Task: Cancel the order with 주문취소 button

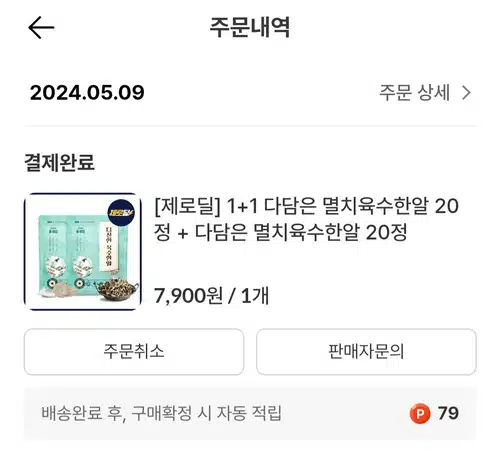Action: 134,352
